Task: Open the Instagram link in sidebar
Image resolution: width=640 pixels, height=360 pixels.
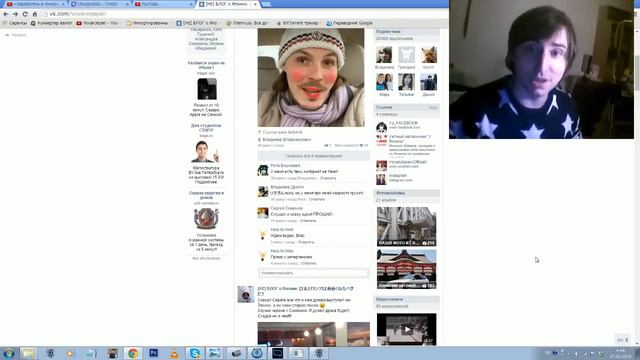Action: (x=398, y=176)
